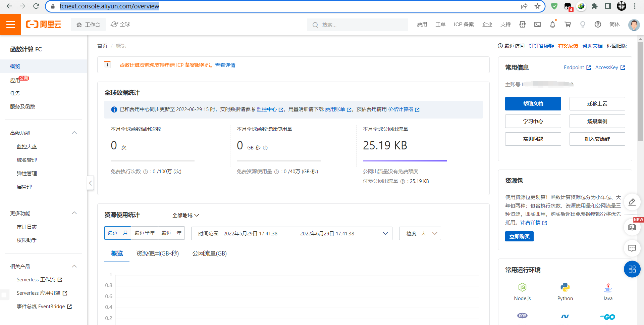Open the 价格计算器 link
644x325 pixels.
point(404,109)
